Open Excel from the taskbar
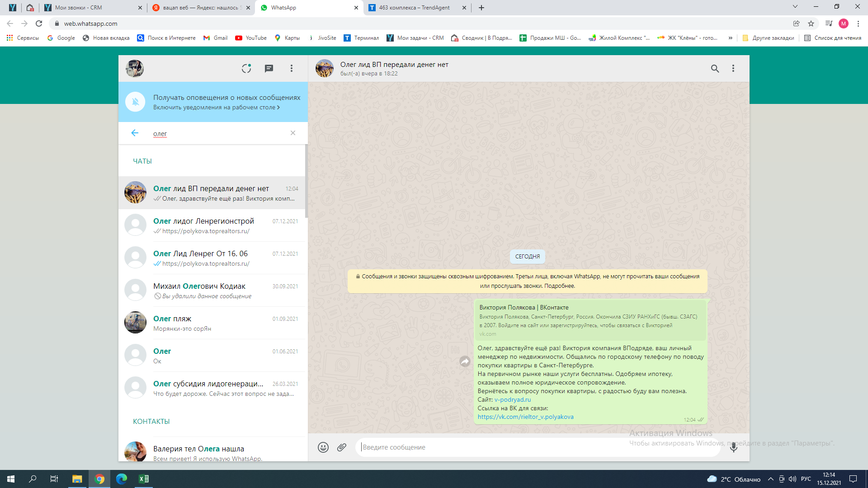868x488 pixels. (x=143, y=479)
